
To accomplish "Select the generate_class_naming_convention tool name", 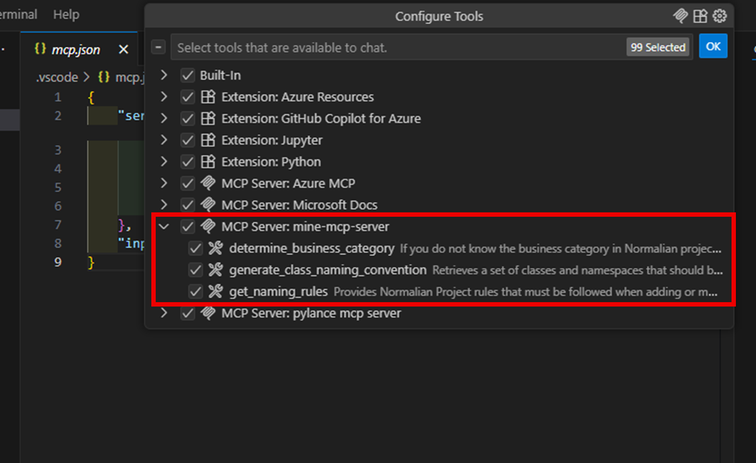I will coord(328,270).
